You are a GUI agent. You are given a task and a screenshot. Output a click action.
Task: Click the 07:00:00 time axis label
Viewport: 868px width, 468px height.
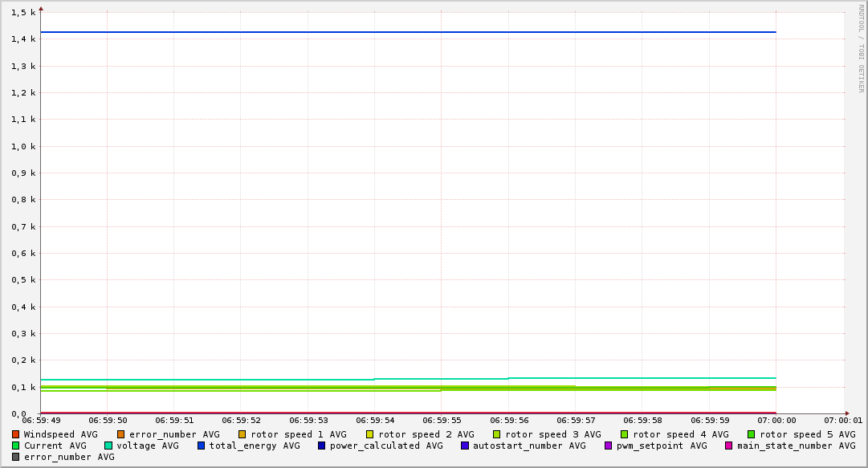[x=776, y=420]
